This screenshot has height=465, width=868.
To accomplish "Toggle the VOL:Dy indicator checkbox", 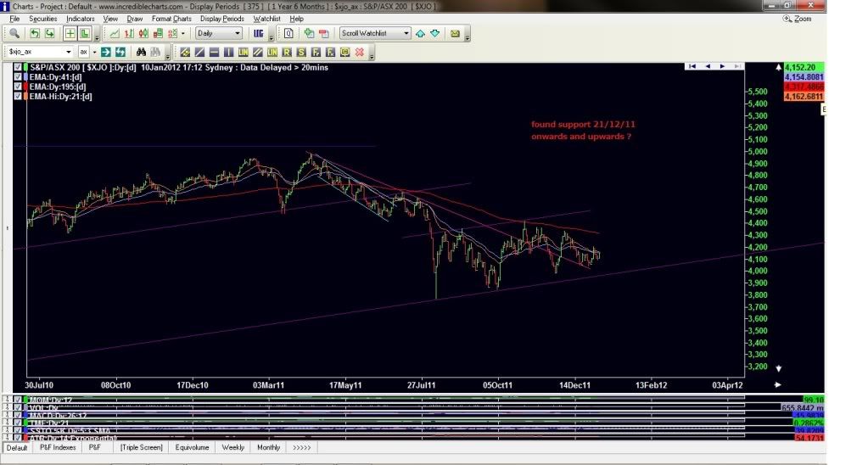I will (18, 407).
